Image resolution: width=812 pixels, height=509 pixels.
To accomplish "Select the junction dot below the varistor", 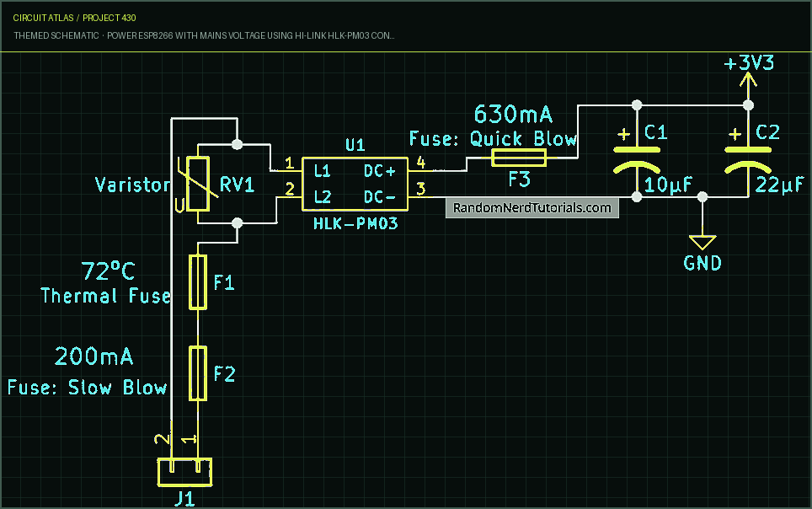I will (x=238, y=222).
